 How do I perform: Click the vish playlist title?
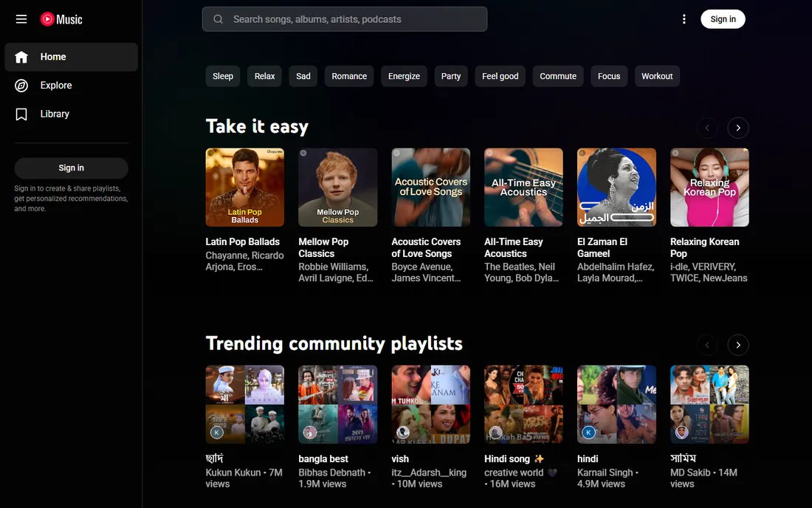click(400, 459)
